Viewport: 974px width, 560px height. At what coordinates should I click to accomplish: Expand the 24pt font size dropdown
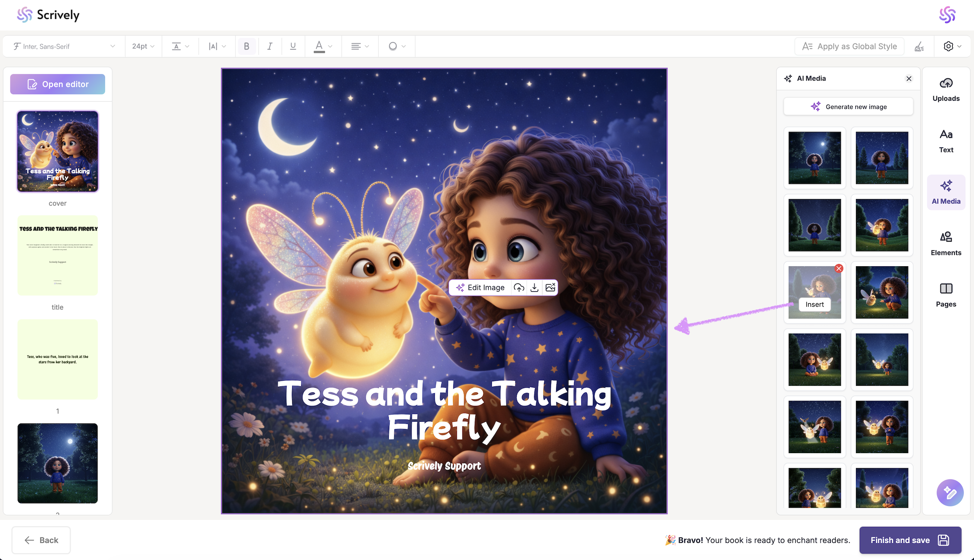[x=144, y=46]
